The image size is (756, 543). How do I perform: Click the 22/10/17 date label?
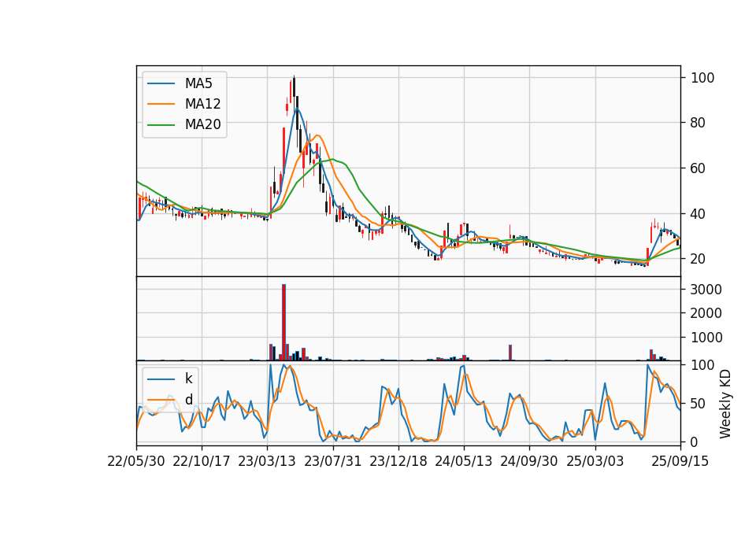tap(202, 461)
